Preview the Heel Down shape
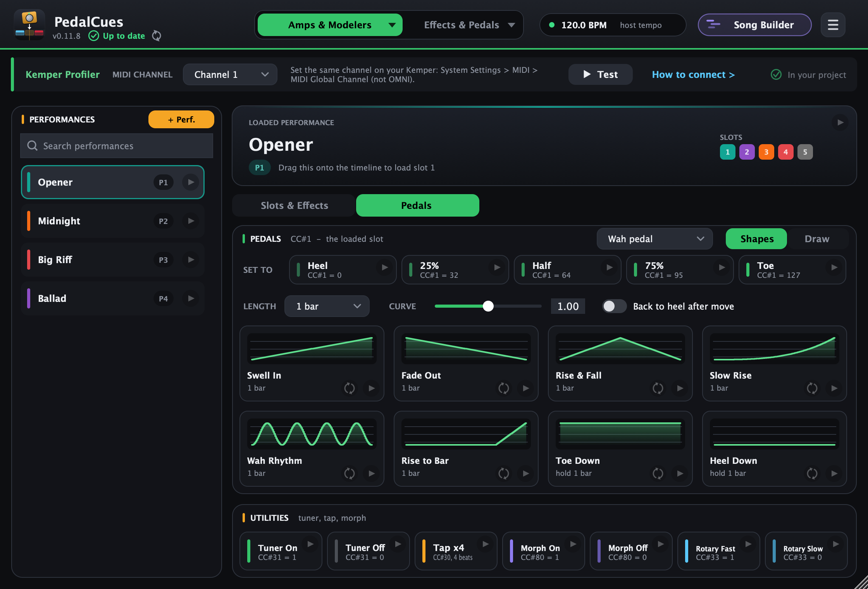Image resolution: width=868 pixels, height=589 pixels. point(834,473)
